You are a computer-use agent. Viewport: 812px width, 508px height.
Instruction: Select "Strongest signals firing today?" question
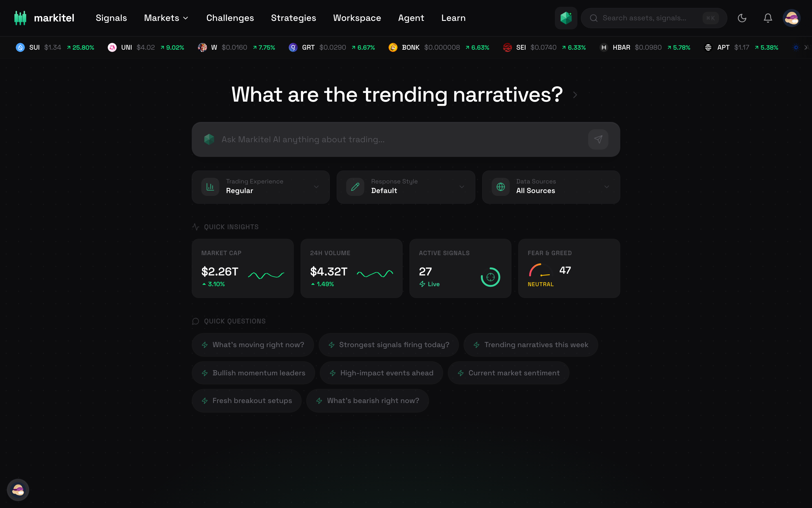pos(389,345)
